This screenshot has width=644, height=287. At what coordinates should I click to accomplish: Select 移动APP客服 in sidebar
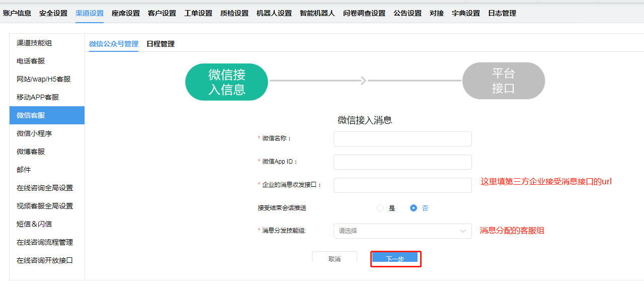click(47, 97)
